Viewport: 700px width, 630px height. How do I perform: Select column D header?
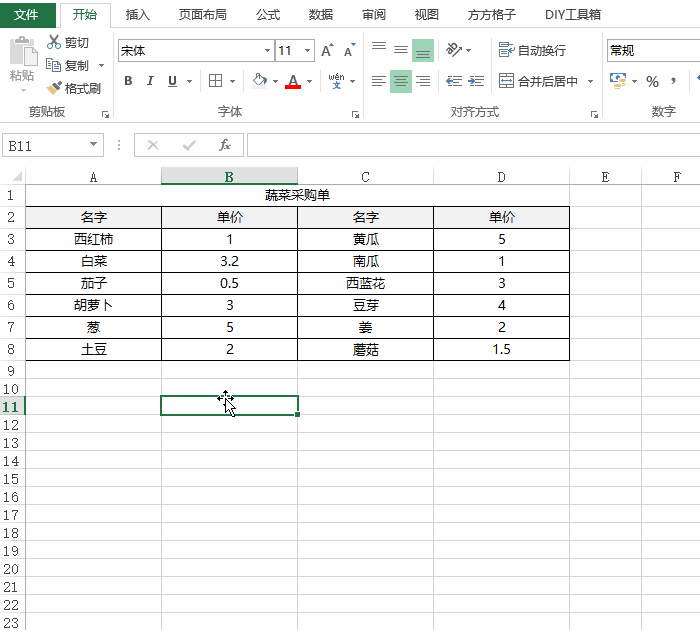tap(501, 176)
